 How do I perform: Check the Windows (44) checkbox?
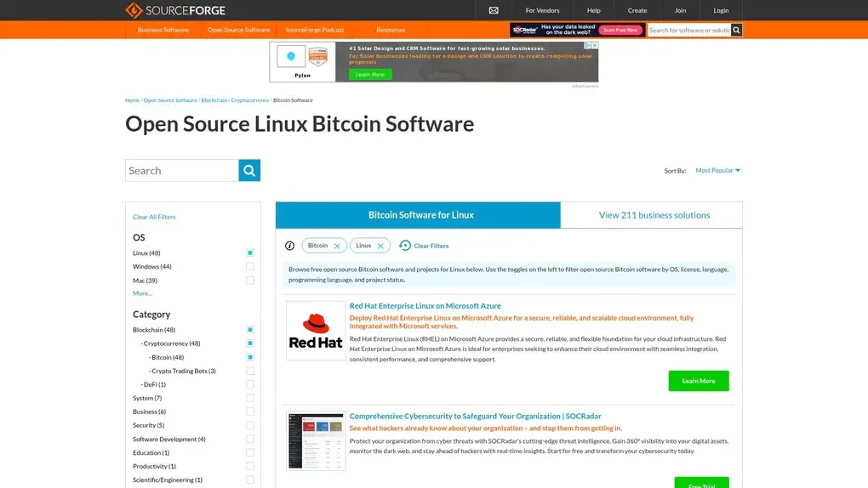250,267
